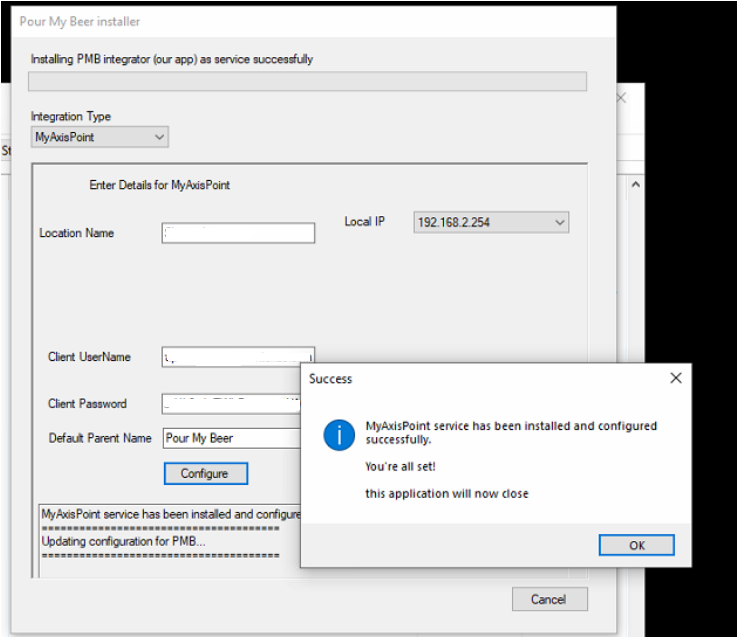Image resolution: width=737 pixels, height=638 pixels.
Task: Click 'Updating configuration for PMB...' log line
Action: (x=124, y=541)
